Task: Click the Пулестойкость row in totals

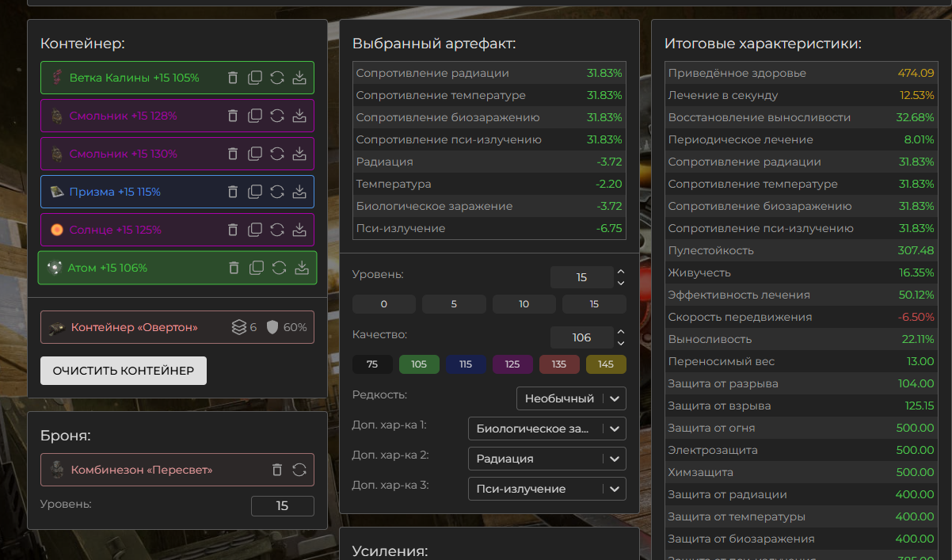Action: coord(802,250)
